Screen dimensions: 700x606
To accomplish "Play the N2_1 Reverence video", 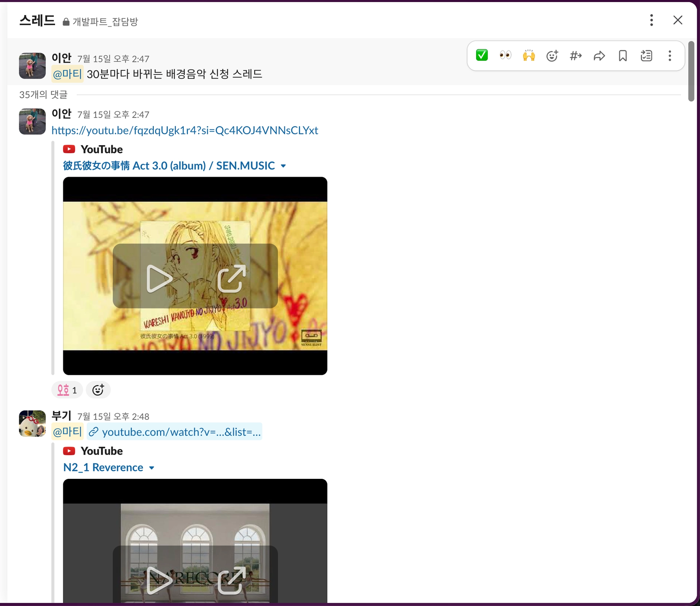I will click(159, 580).
